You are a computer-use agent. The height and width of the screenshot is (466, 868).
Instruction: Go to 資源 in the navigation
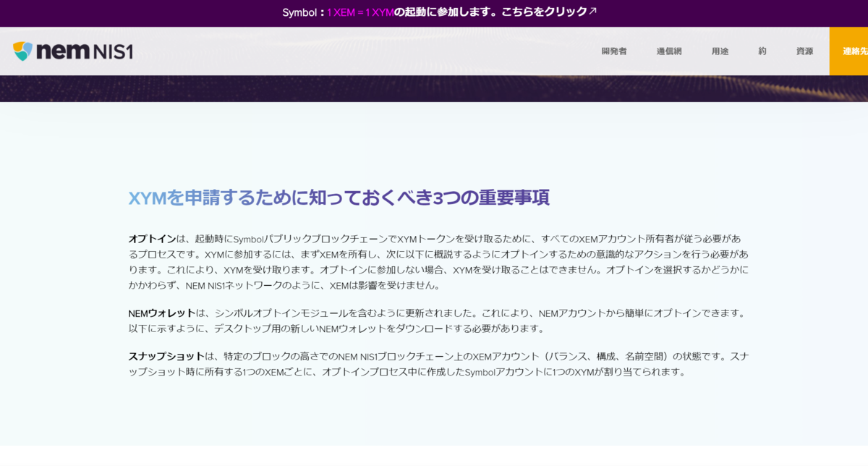804,51
